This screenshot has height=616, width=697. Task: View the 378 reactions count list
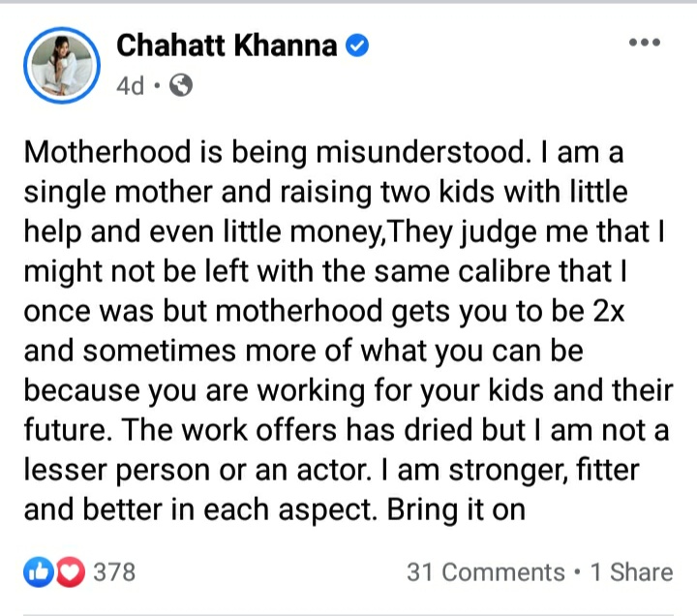(x=114, y=571)
